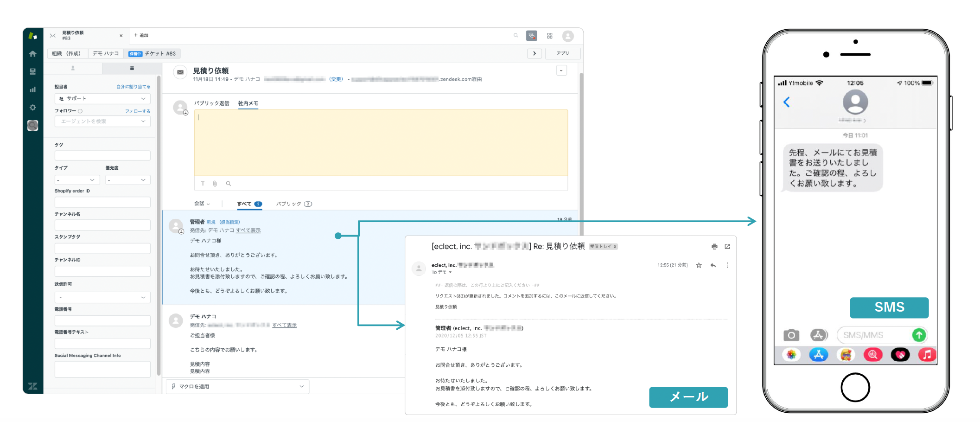This screenshot has width=980, height=422.
Task: Expand the To デモ recipient details in email
Action: pos(450,272)
